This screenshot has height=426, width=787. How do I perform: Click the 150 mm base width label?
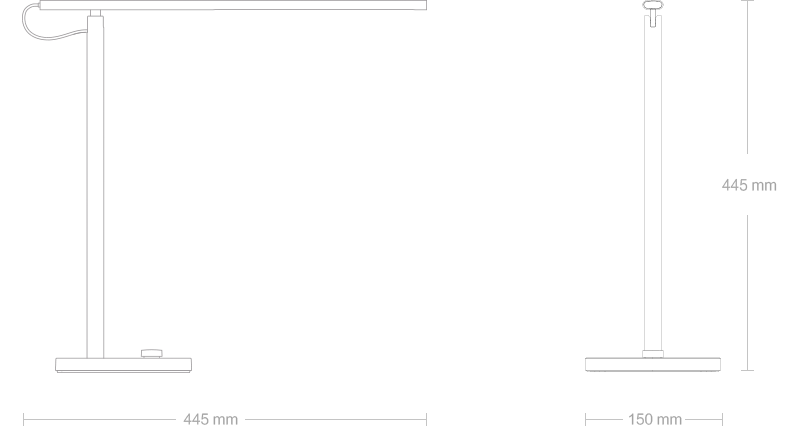[654, 419]
